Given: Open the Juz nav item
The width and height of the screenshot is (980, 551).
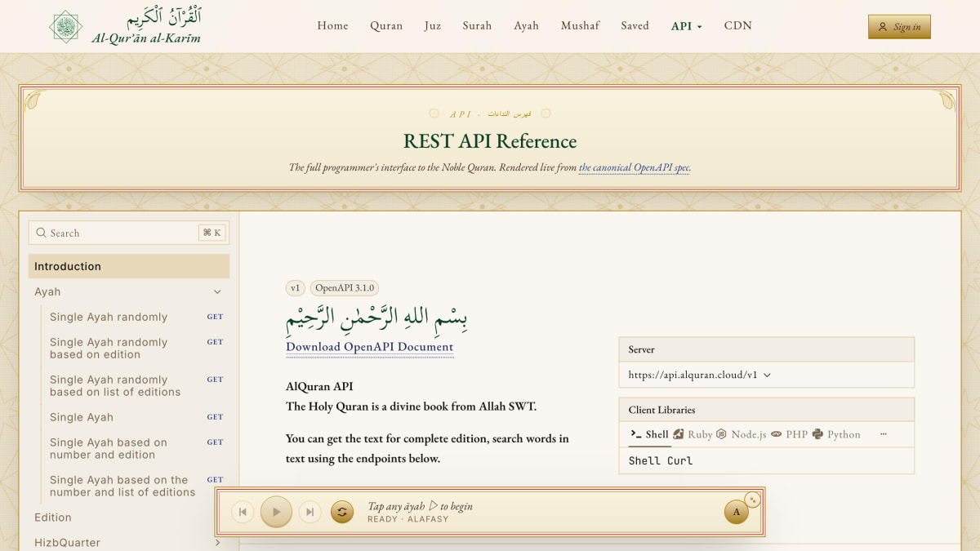Looking at the screenshot, I should pyautogui.click(x=433, y=26).
